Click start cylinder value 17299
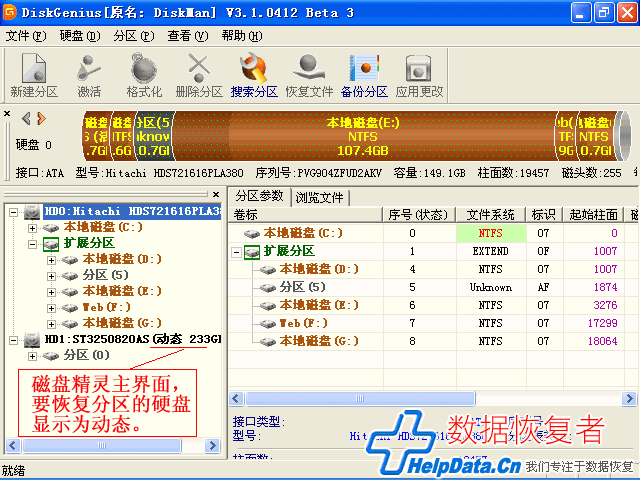The width and height of the screenshot is (640, 480). click(x=602, y=323)
